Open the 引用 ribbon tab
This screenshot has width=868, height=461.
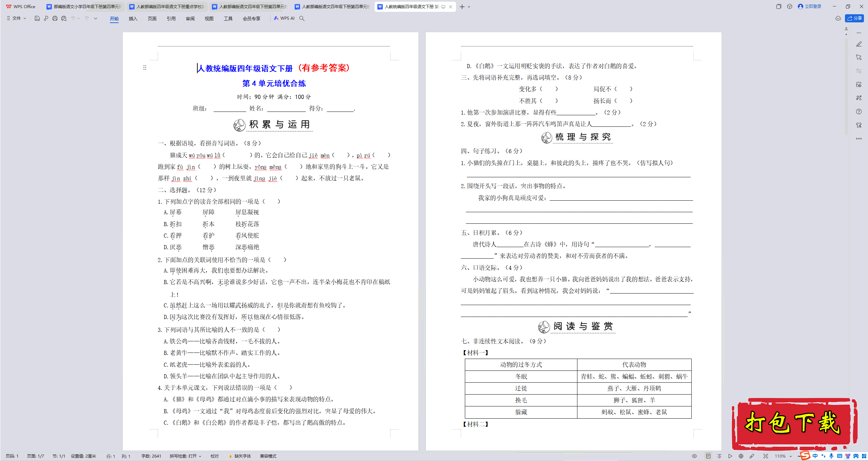click(x=171, y=19)
